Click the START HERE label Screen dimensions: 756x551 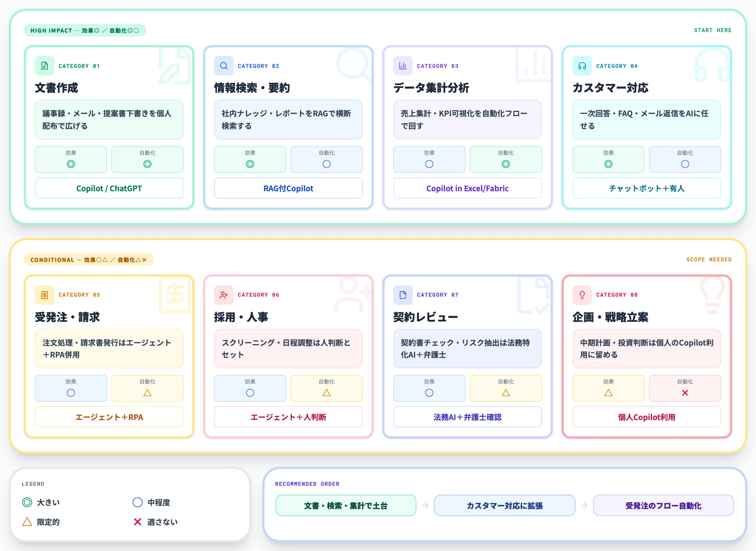point(713,30)
